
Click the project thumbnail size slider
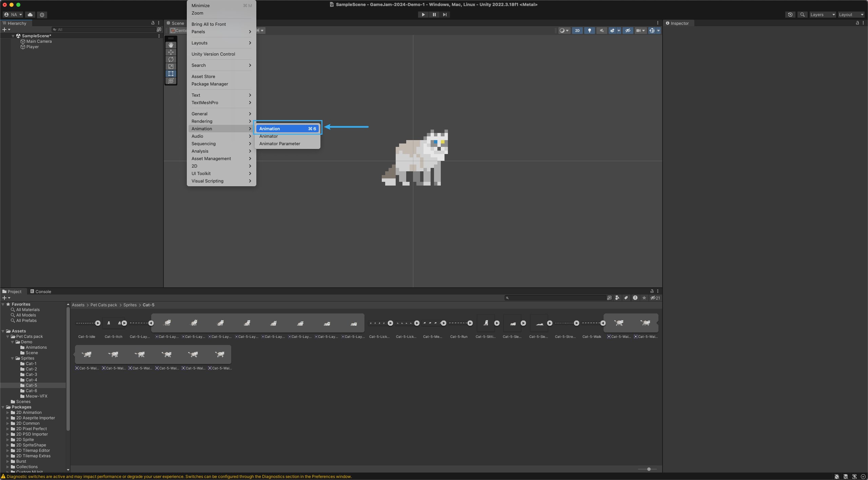coord(649,469)
